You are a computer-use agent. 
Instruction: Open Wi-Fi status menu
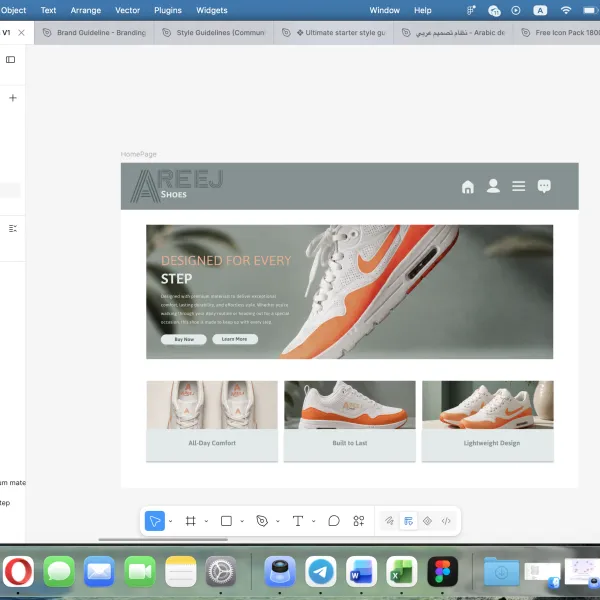(566, 10)
